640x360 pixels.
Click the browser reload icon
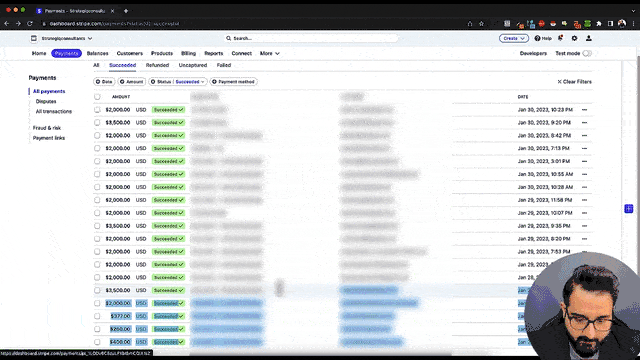[30, 24]
